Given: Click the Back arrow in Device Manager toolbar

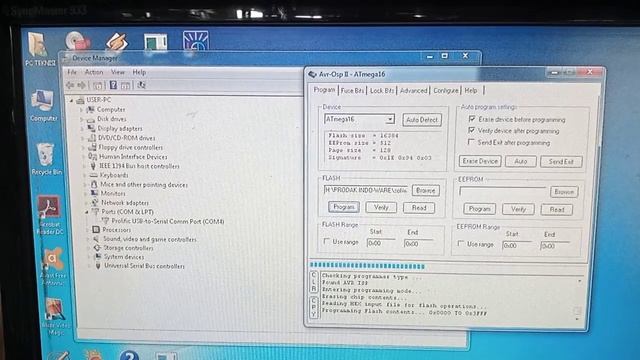Looking at the screenshot, I should click(x=71, y=85).
